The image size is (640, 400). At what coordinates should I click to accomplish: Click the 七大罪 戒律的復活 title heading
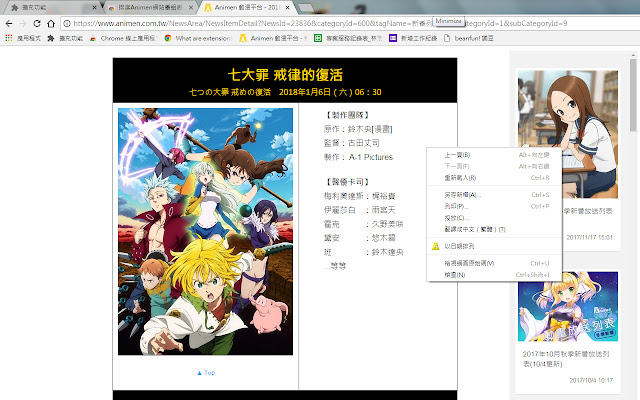click(x=285, y=75)
